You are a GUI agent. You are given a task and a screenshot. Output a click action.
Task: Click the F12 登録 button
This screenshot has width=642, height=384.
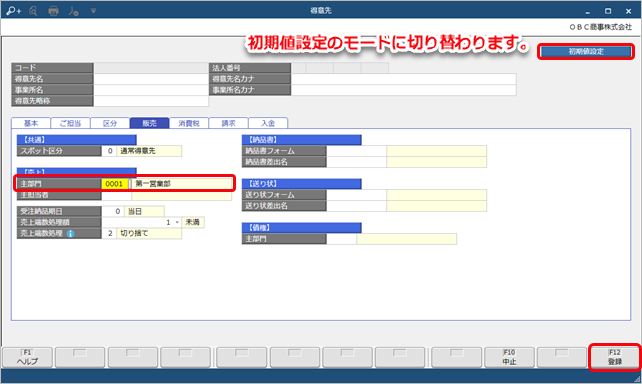click(x=615, y=357)
